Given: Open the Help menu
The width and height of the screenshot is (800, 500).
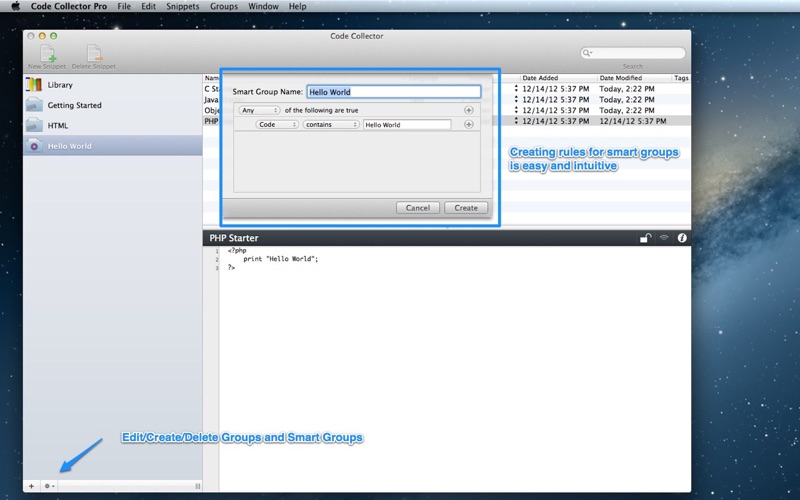Looking at the screenshot, I should (297, 6).
